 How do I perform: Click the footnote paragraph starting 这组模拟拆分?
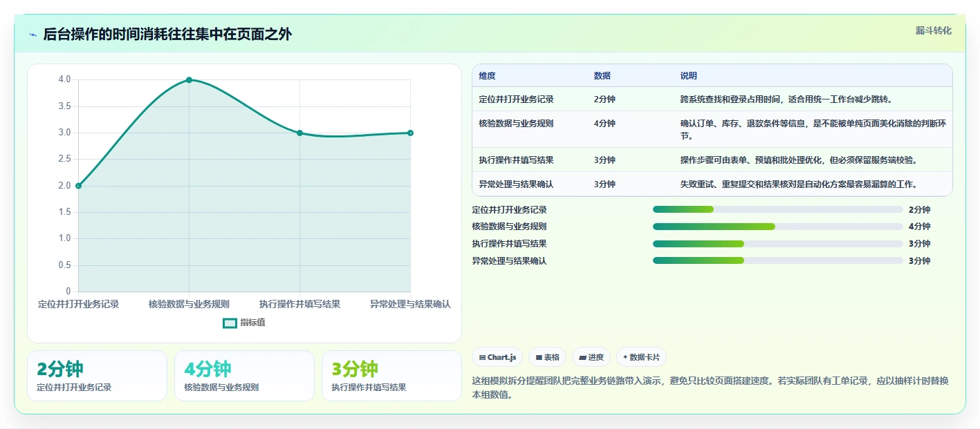(x=710, y=388)
